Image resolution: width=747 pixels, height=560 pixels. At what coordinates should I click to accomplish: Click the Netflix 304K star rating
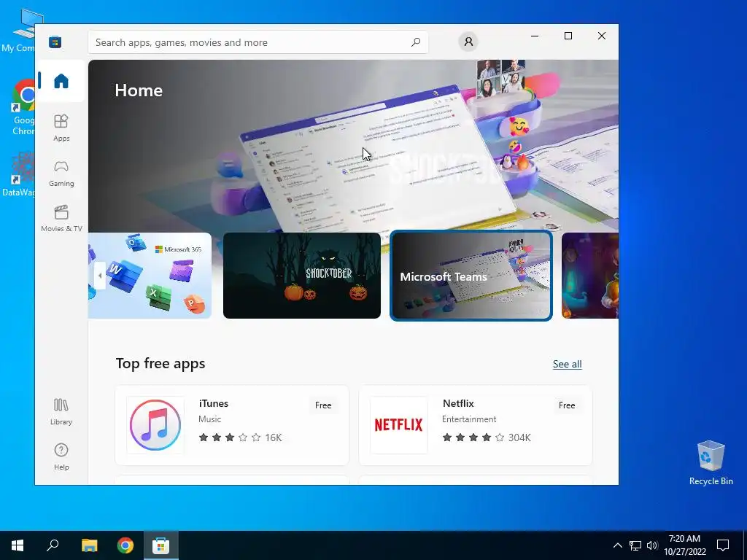pyautogui.click(x=487, y=437)
